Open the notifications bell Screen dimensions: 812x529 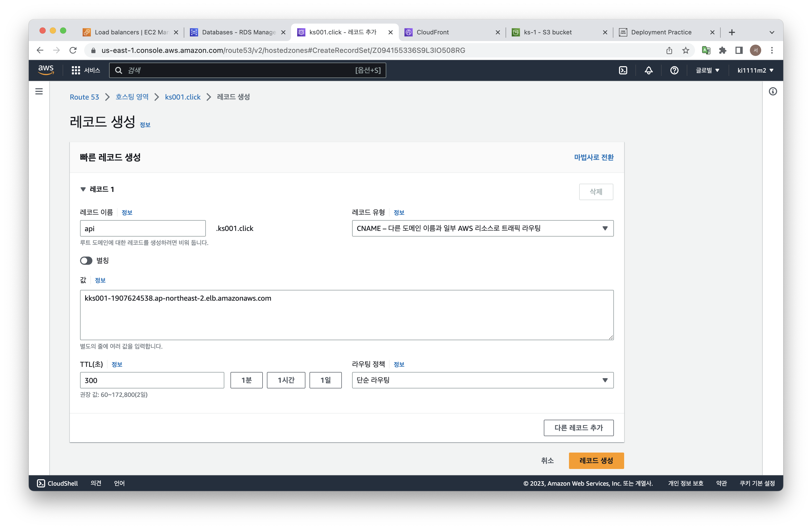(649, 70)
